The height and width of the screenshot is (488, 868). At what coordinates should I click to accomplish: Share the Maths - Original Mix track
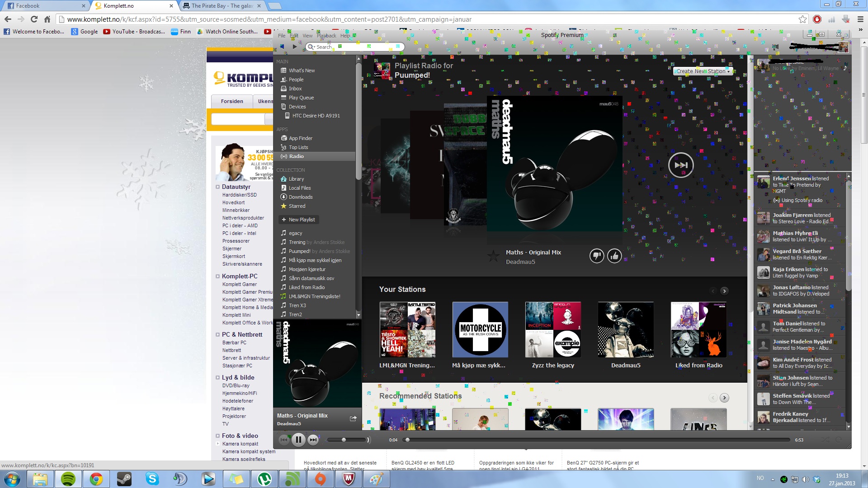point(353,418)
